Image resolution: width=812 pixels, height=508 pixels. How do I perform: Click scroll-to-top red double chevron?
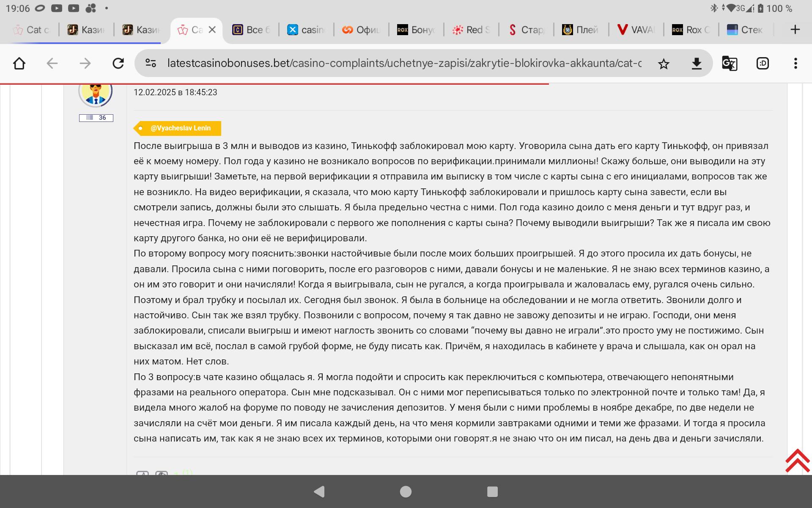797,461
